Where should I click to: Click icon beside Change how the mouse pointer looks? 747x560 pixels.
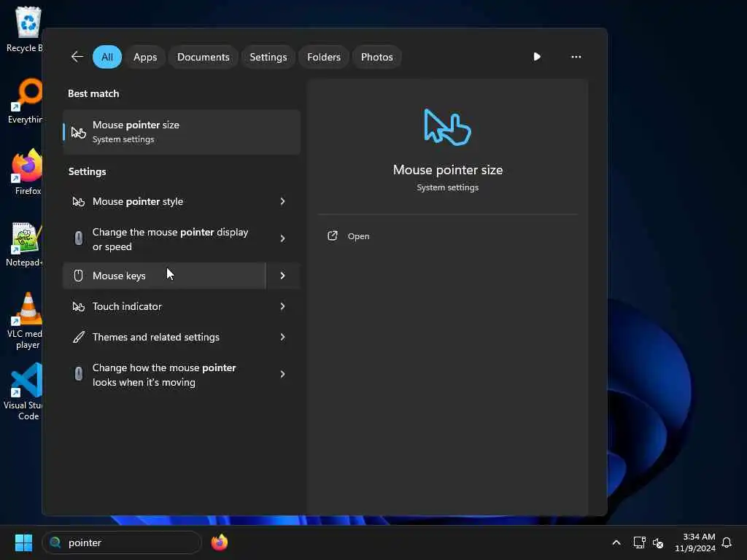[79, 374]
